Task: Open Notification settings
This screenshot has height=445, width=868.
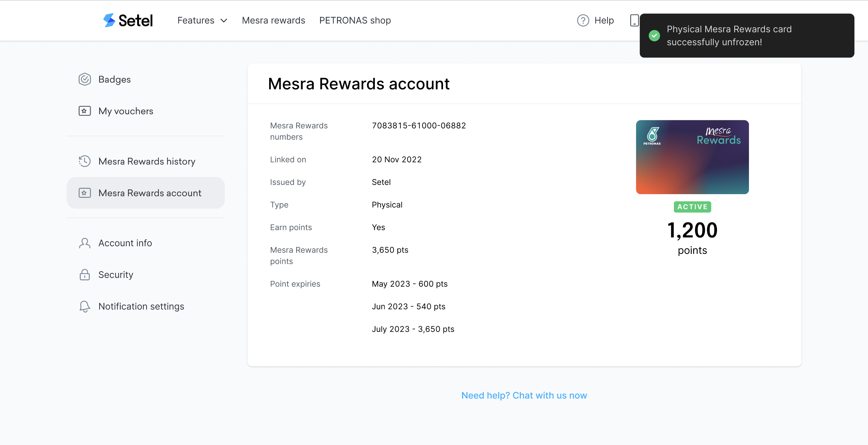Action: [146, 306]
